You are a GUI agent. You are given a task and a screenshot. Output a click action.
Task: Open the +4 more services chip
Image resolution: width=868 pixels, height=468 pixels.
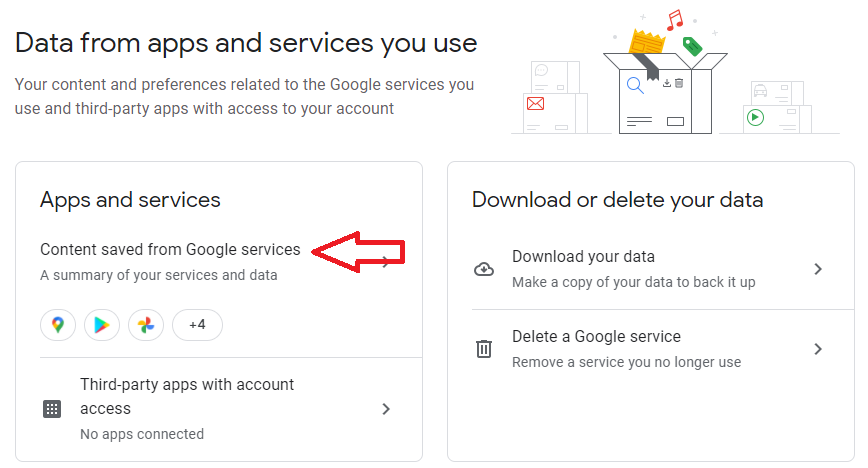197,325
